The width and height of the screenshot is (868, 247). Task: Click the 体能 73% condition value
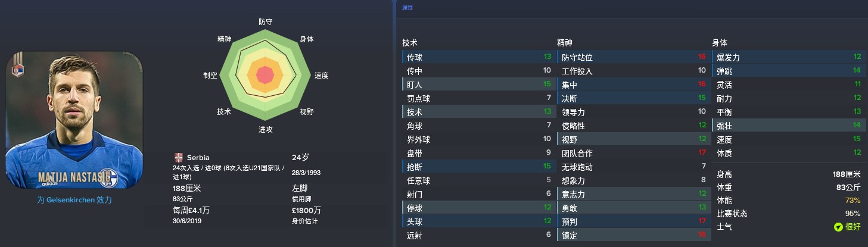tap(854, 201)
